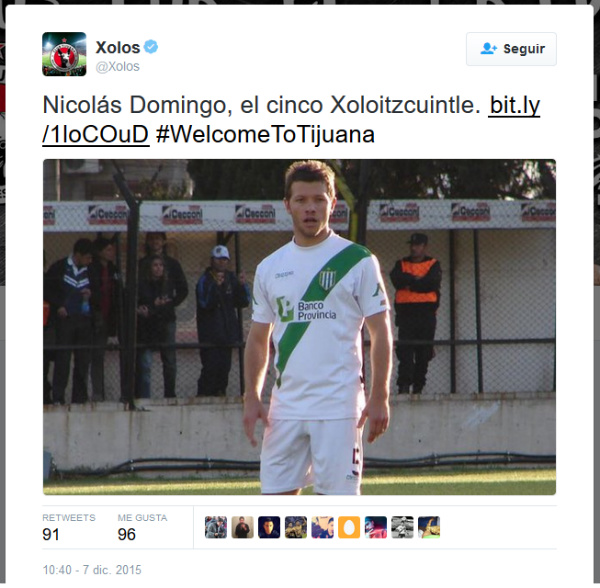Click the seventh liker avatar
600x588 pixels.
coord(375,527)
